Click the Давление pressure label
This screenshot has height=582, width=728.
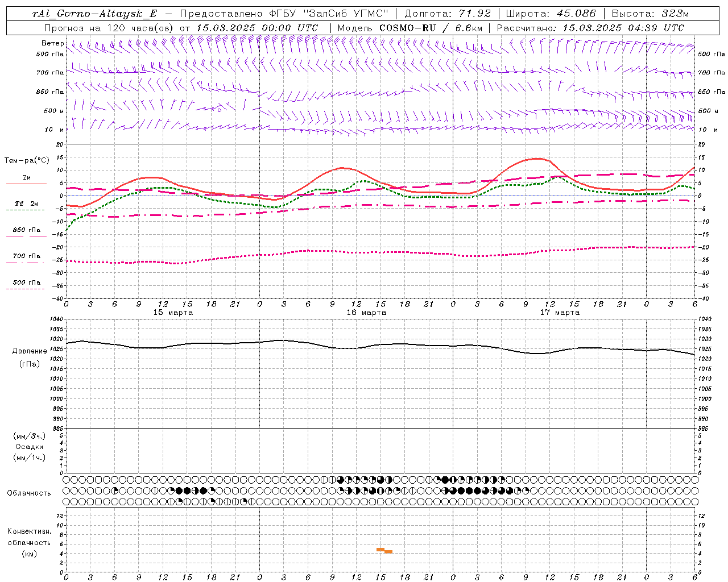pos(29,351)
